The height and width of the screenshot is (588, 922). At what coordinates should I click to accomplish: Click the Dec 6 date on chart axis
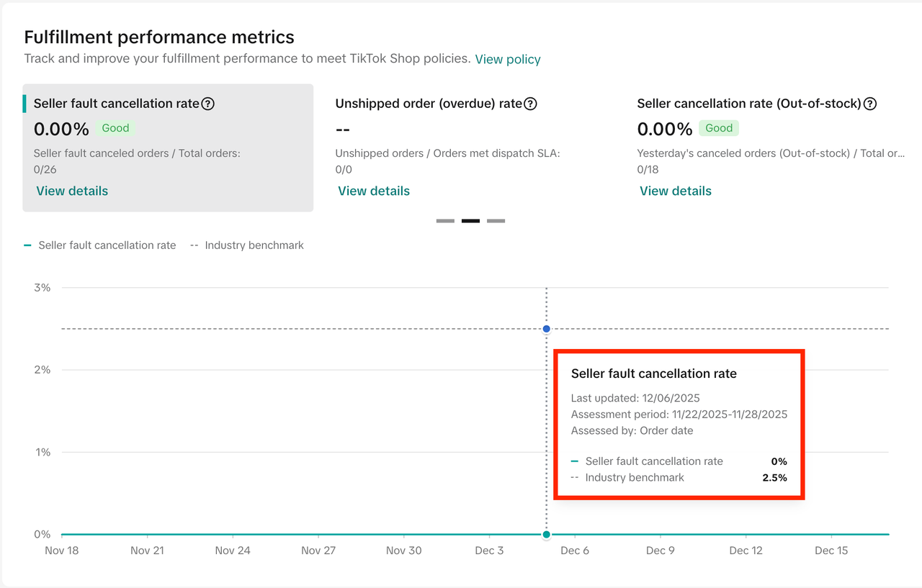tap(575, 551)
